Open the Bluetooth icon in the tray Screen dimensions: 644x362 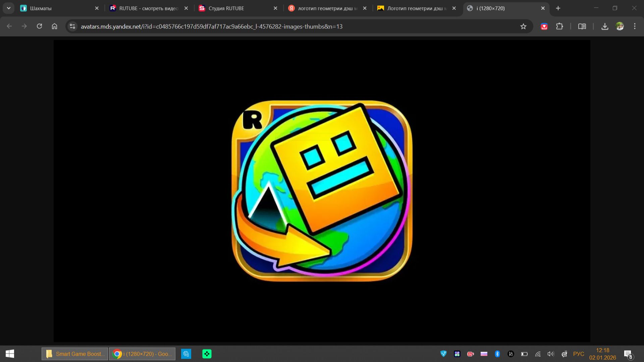497,353
